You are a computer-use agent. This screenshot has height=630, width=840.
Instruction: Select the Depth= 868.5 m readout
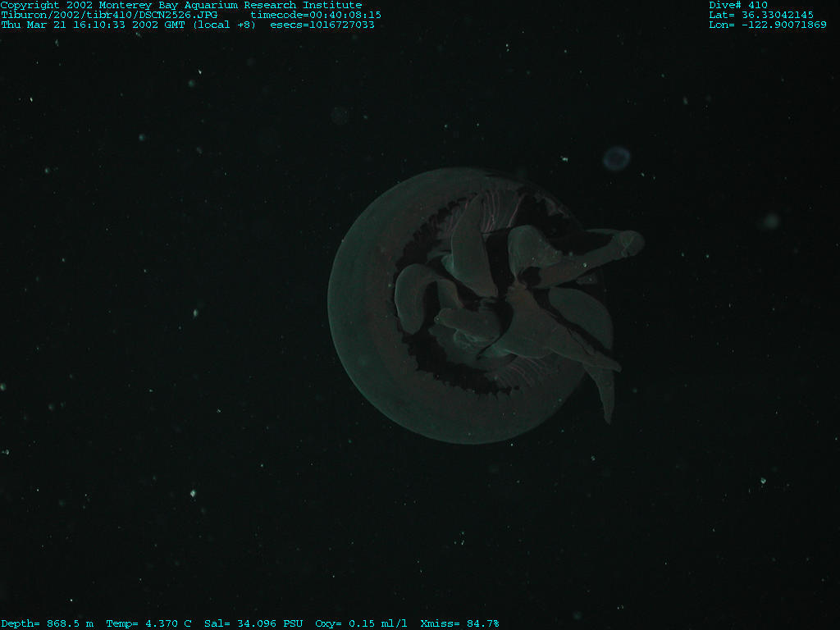click(x=47, y=624)
